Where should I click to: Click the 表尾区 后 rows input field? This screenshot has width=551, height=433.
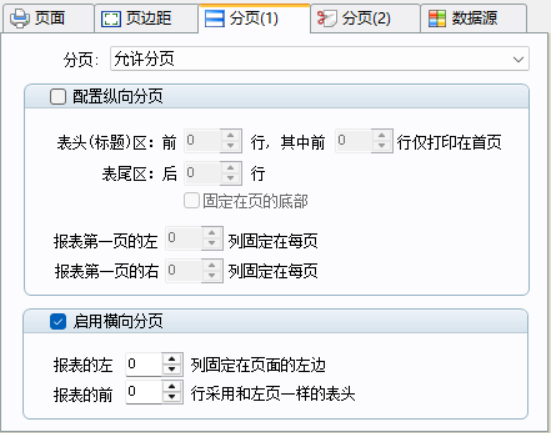pyautogui.click(x=203, y=173)
